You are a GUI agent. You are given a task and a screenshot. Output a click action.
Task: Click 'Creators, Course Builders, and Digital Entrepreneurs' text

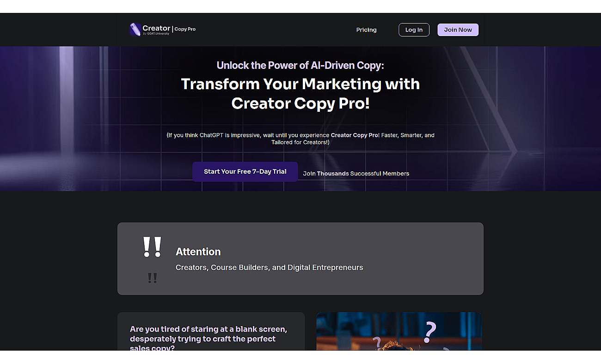pos(270,267)
